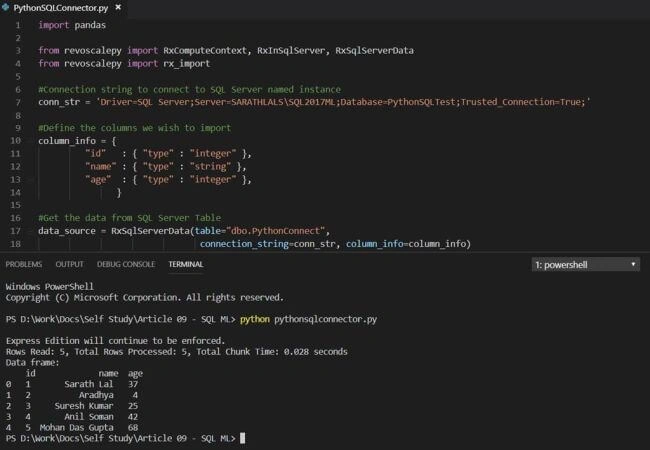Switch to the OUTPUT panel tab

70,264
